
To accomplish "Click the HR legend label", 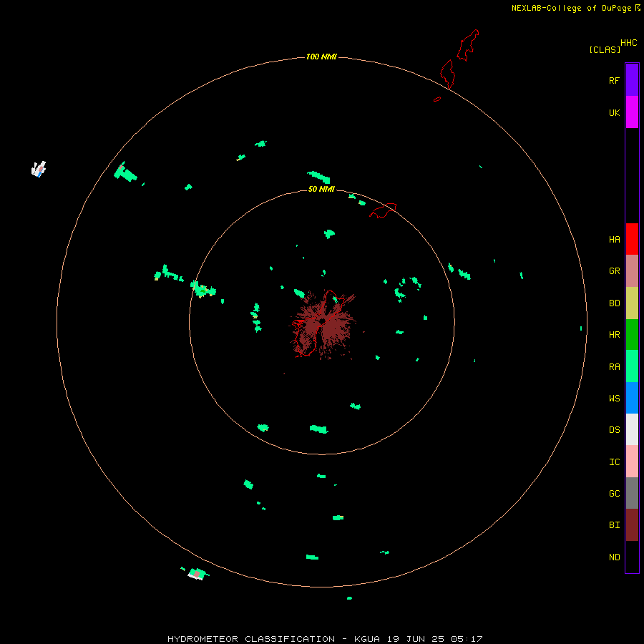I will (x=615, y=335).
